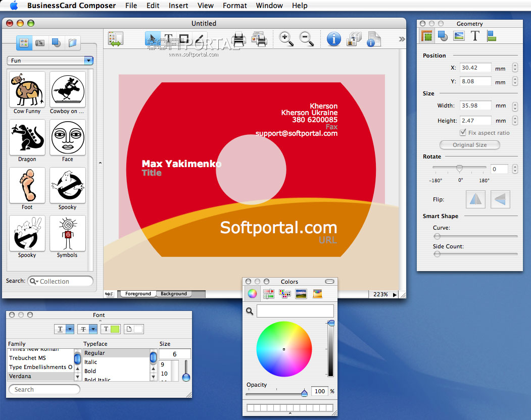Open Text inspector tab icon
531x420 pixels.
tap(475, 36)
